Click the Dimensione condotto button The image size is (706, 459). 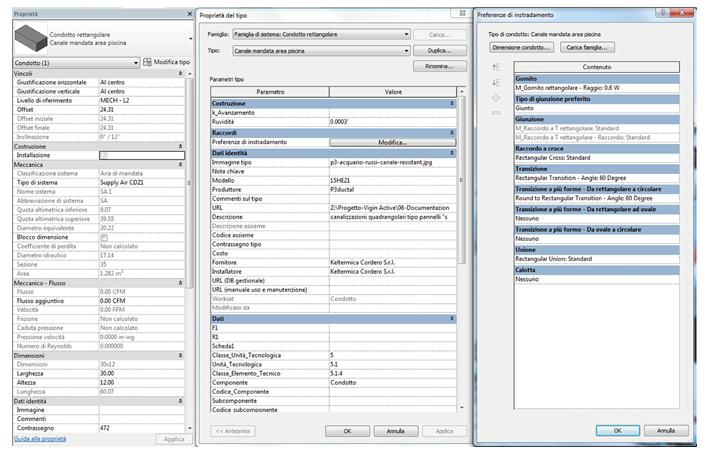[x=520, y=47]
